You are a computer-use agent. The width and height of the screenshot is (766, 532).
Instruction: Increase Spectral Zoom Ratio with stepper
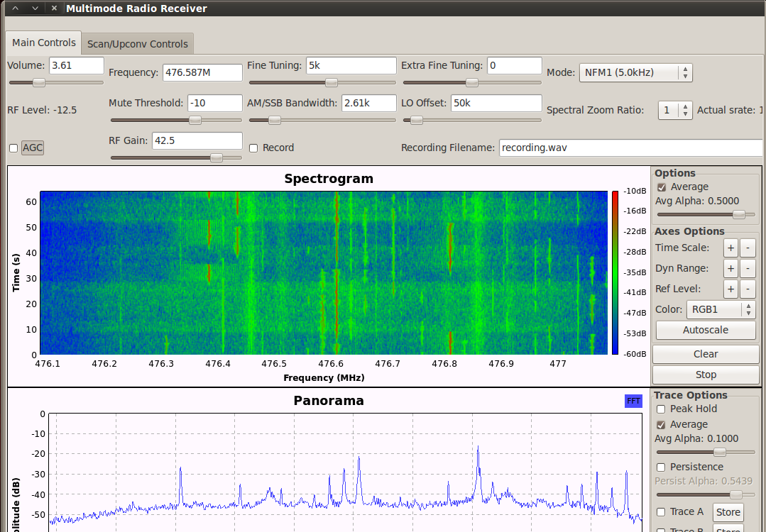[683, 106]
